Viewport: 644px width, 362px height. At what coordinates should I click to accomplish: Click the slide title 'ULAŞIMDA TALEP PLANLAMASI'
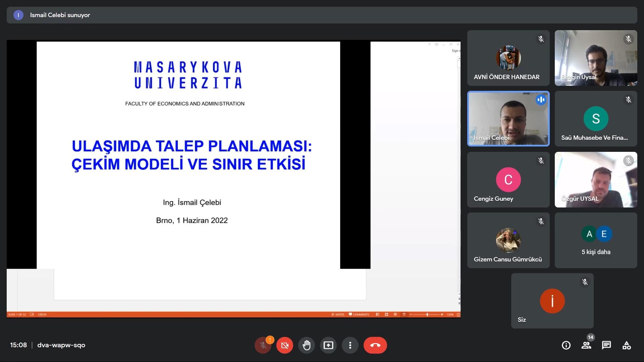pyautogui.click(x=192, y=146)
